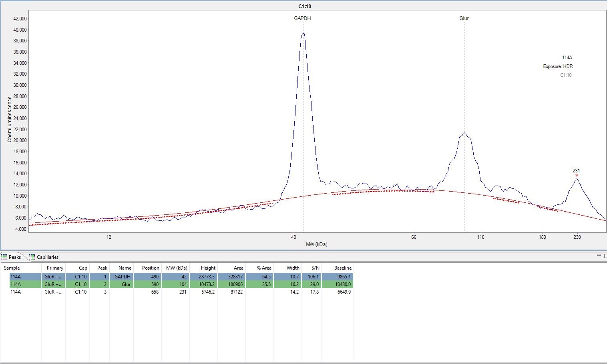Click the MW (kDa) x-axis label
607x364 pixels.
pos(316,244)
